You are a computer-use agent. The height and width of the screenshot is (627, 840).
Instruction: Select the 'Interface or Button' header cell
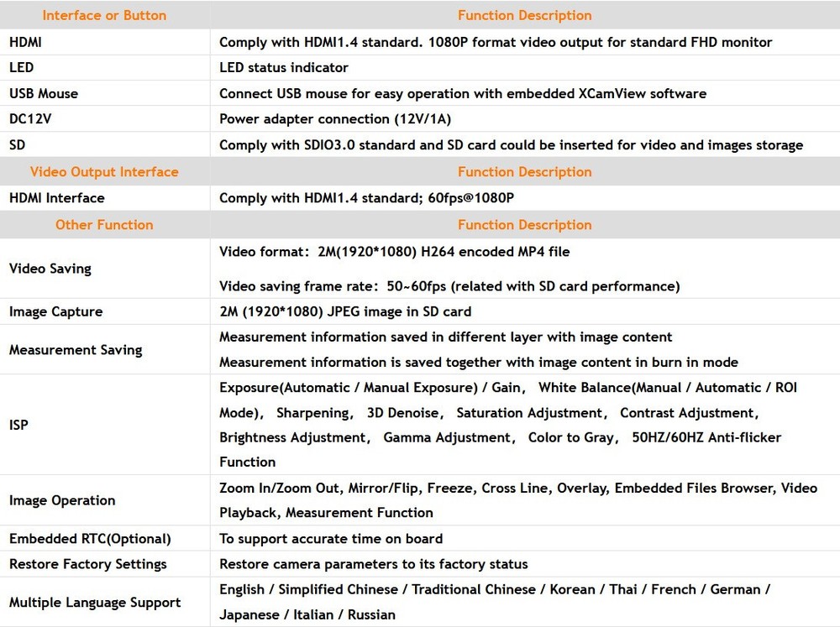[104, 15]
